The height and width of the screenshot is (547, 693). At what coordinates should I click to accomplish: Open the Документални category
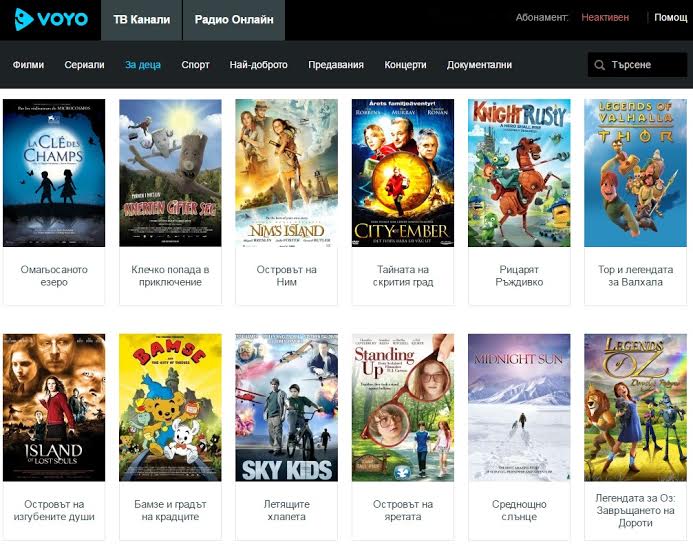pos(479,65)
